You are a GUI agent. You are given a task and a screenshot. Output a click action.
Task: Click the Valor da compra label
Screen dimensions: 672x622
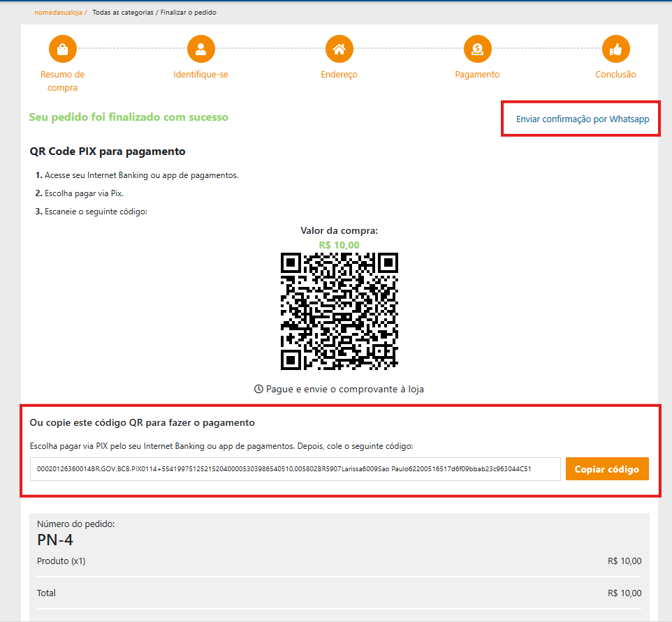point(339,230)
